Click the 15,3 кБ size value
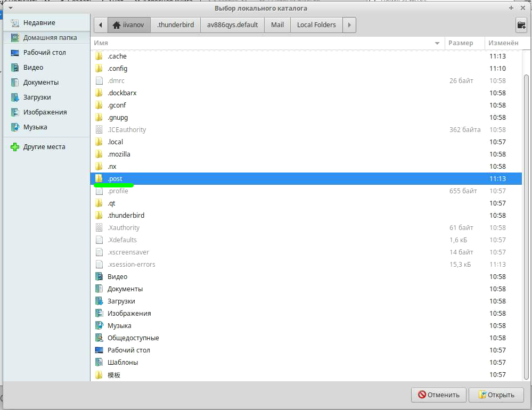Screen dimensions: 532x410 (x=460, y=264)
